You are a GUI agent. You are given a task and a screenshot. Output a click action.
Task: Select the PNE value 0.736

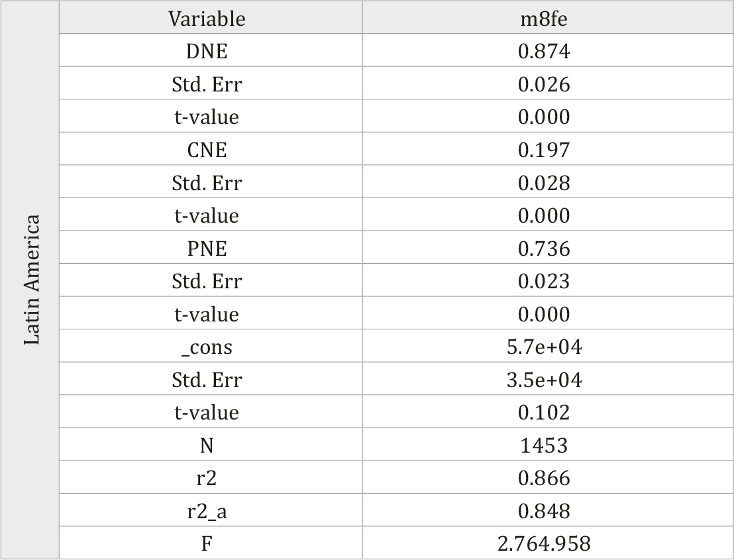(x=544, y=248)
